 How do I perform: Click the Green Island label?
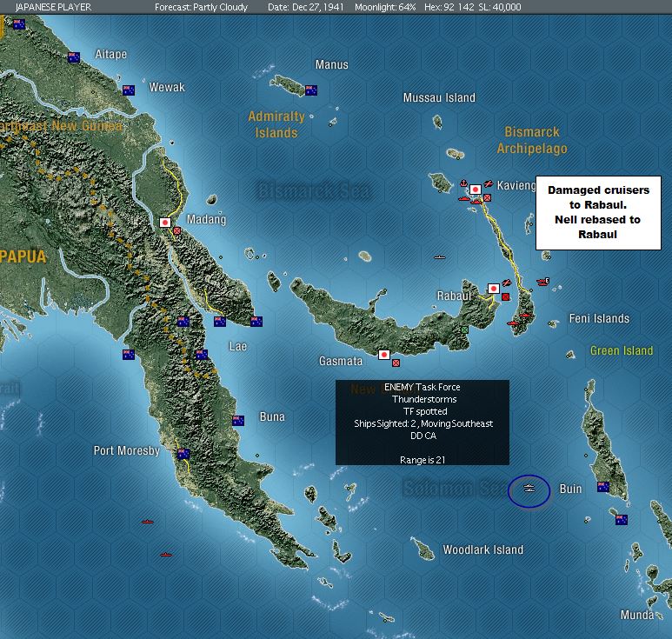pos(622,350)
